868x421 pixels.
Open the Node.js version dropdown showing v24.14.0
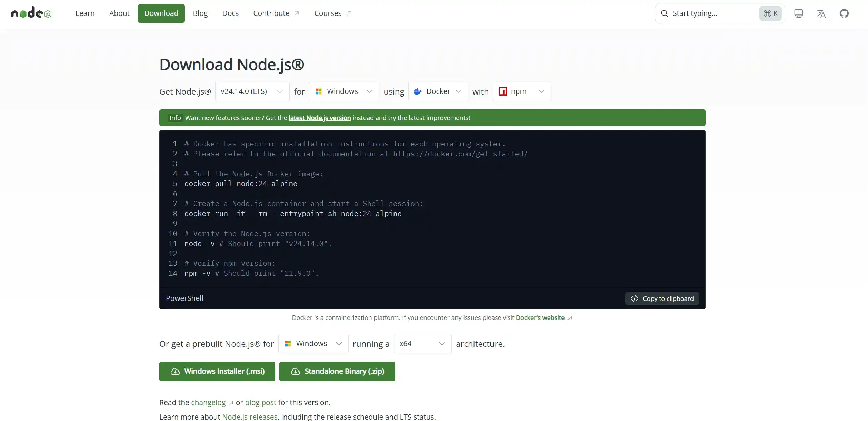[252, 91]
